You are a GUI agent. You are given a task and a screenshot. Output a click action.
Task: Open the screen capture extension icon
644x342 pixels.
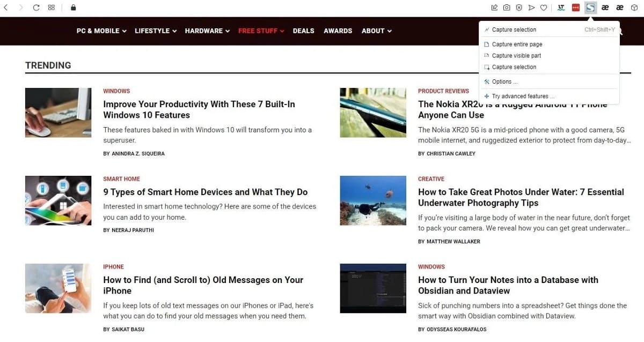[590, 8]
